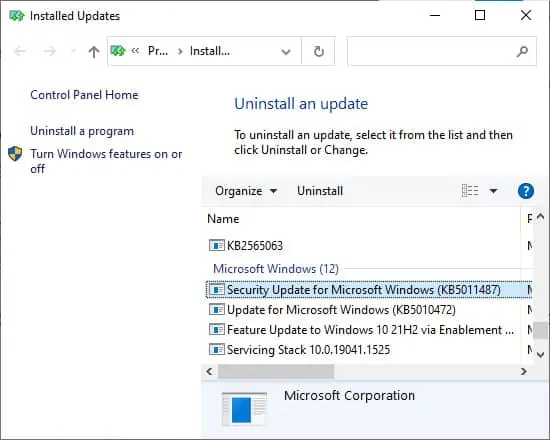Select Update for Microsoft Windows (KB5010472)

(x=341, y=309)
